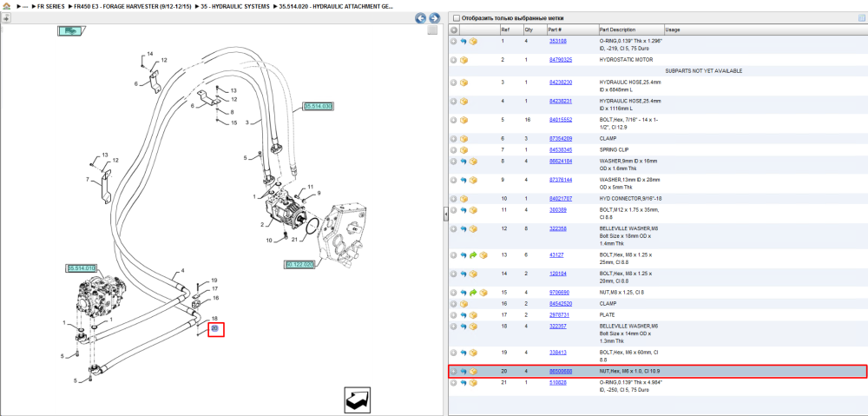Click the box icon for nut 86509680
The width and height of the screenshot is (868, 416).
click(x=474, y=371)
